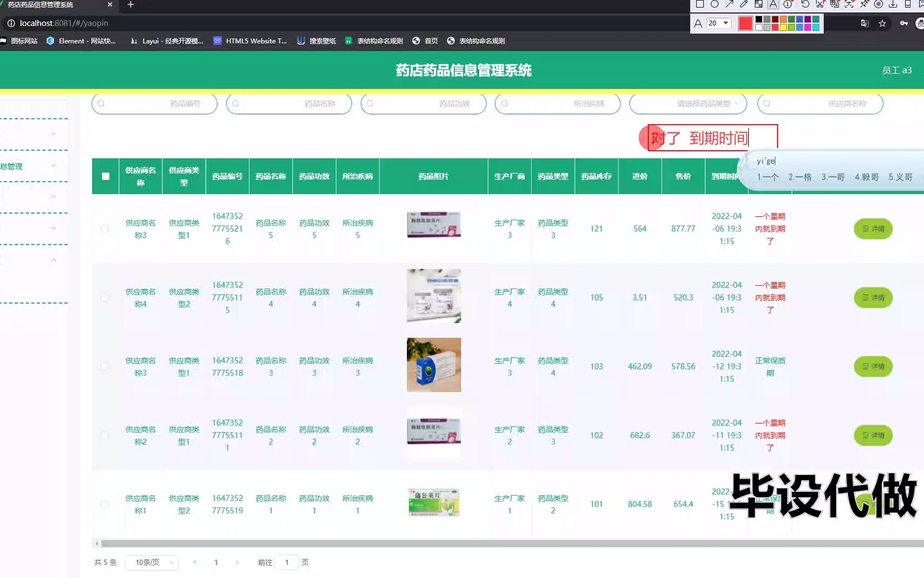Select the ellipse annotation tool
Image resolution: width=924 pixels, height=578 pixels.
point(714,4)
